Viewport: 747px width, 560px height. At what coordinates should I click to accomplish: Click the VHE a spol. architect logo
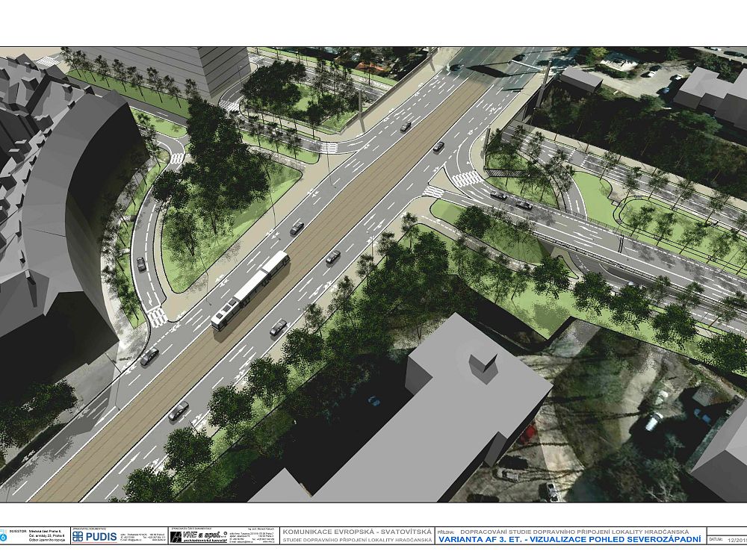(x=199, y=536)
